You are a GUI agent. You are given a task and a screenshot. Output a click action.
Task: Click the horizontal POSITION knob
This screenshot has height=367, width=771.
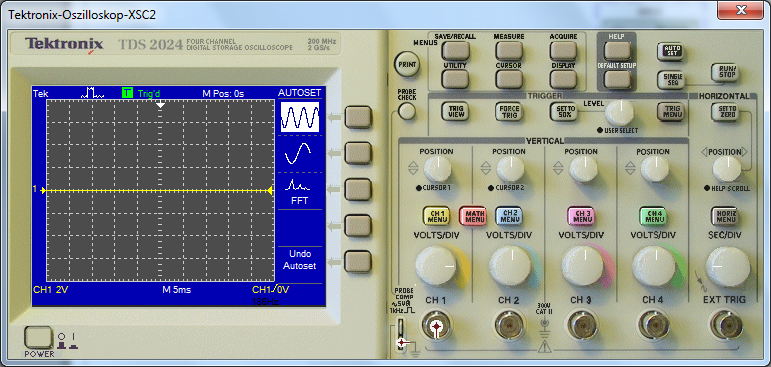click(x=726, y=169)
